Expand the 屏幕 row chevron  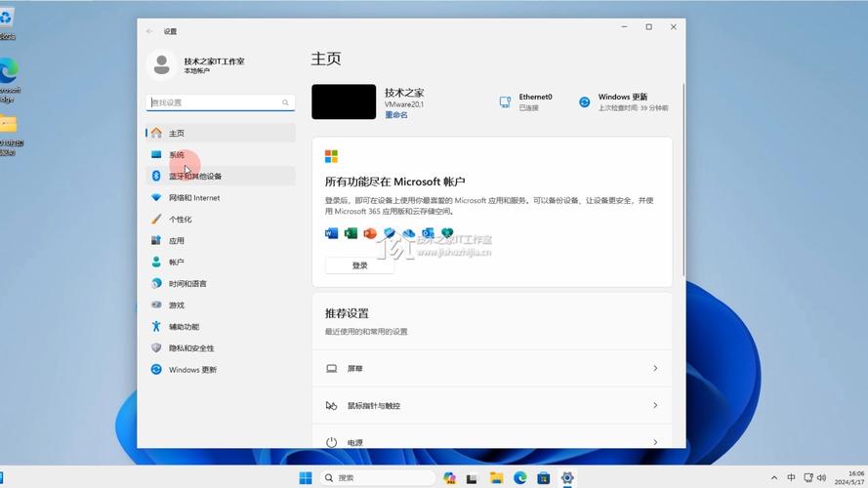[x=655, y=369]
